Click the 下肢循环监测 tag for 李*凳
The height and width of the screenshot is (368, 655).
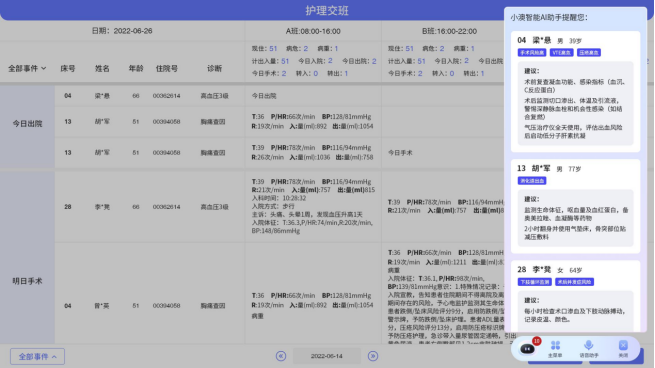click(x=535, y=282)
